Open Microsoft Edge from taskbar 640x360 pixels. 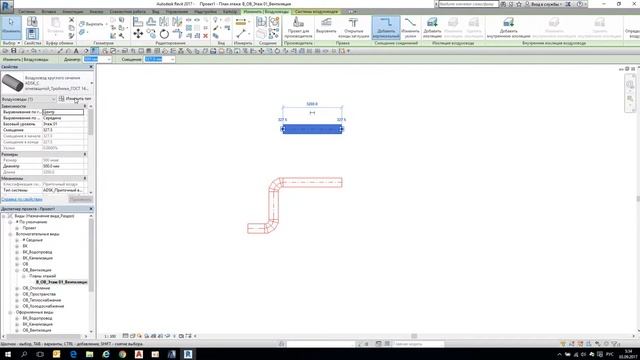click(x=73, y=354)
